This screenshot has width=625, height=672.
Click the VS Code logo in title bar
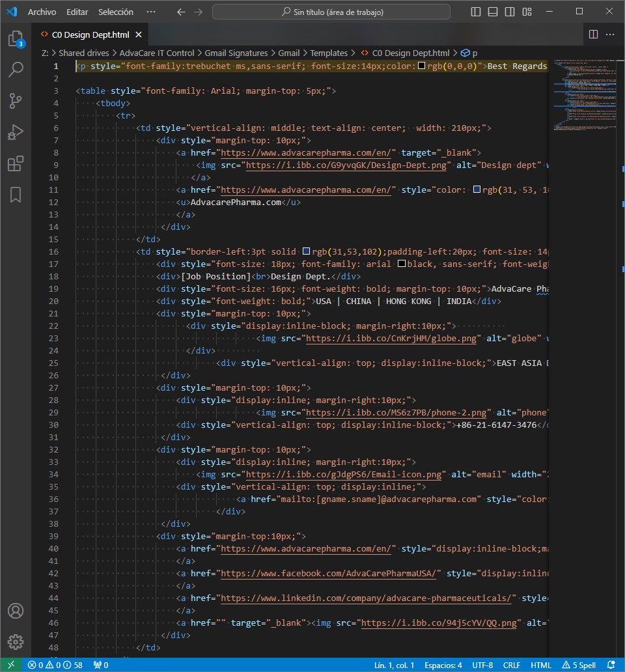(x=12, y=12)
